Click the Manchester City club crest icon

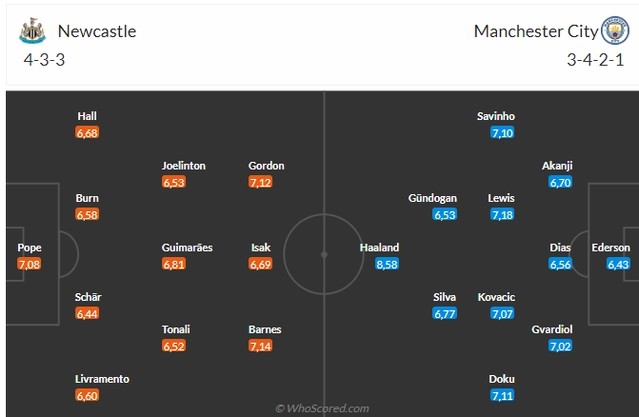coord(615,30)
